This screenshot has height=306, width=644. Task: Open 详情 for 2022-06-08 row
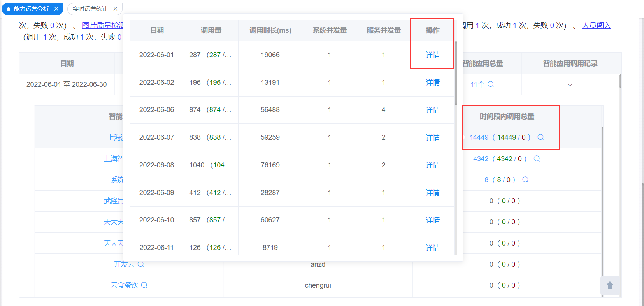pyautogui.click(x=433, y=165)
